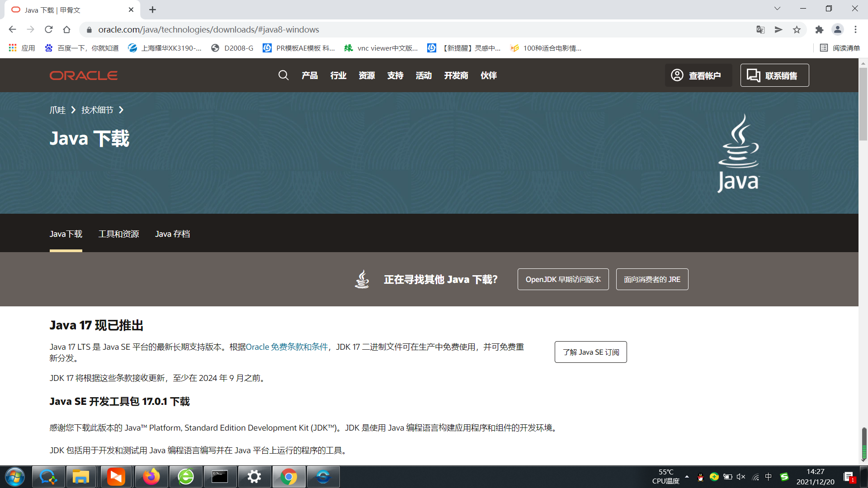The image size is (868, 488).
Task: Open QQ penguin icon in system tray
Action: (701, 477)
